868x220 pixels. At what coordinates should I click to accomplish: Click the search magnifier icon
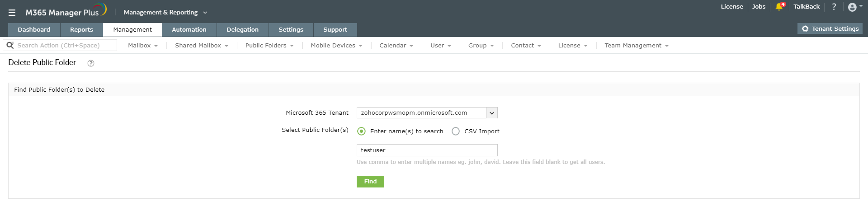point(10,45)
